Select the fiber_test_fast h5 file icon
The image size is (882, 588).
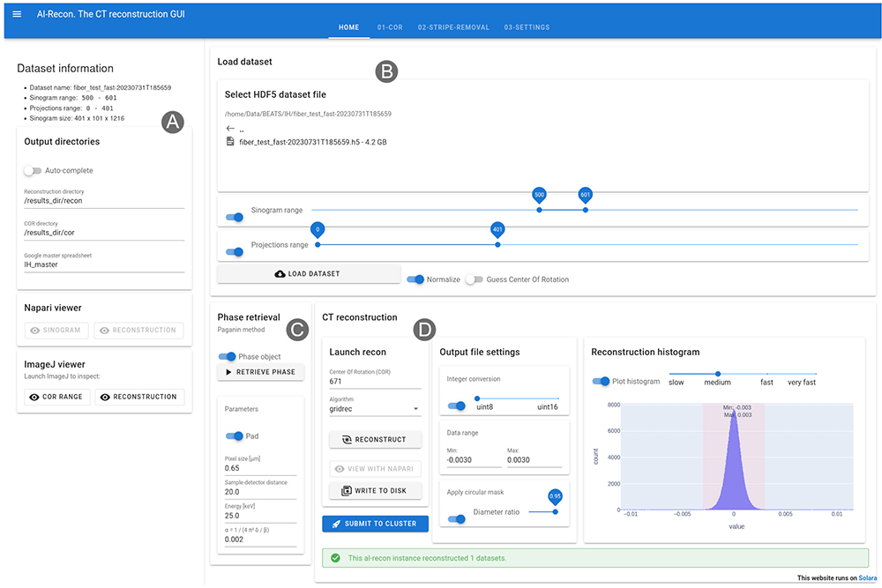tap(230, 142)
